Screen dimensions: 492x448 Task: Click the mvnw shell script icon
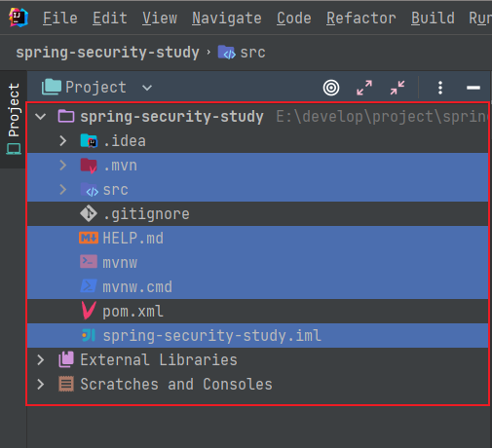(89, 262)
